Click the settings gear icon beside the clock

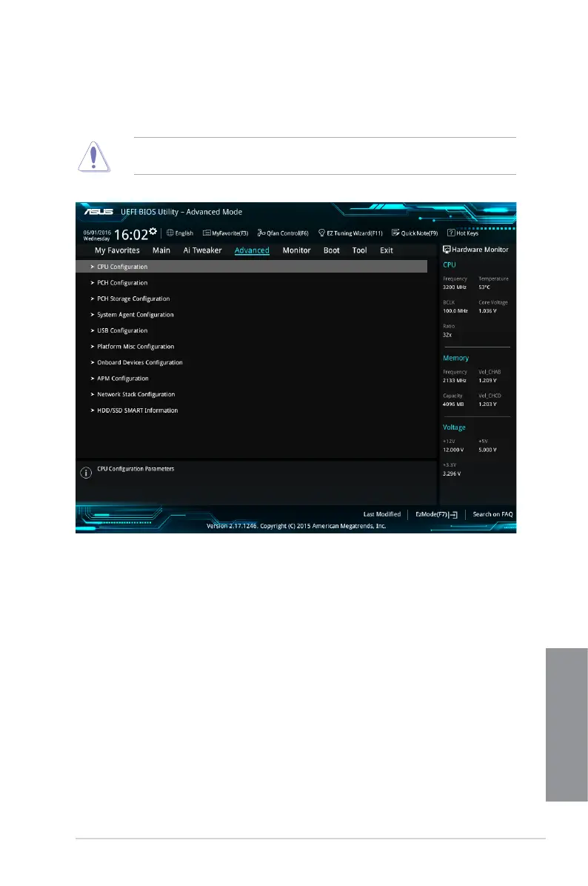153,231
